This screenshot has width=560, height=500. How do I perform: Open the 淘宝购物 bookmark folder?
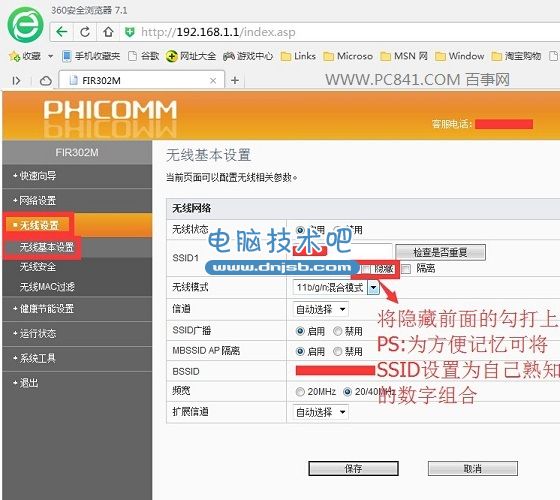(516, 56)
